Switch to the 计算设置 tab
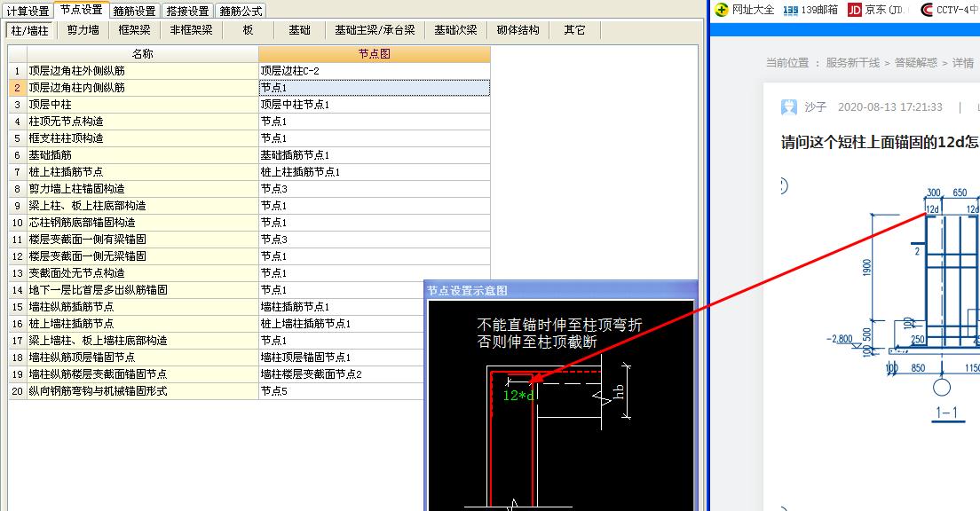The image size is (980, 511). (28, 11)
